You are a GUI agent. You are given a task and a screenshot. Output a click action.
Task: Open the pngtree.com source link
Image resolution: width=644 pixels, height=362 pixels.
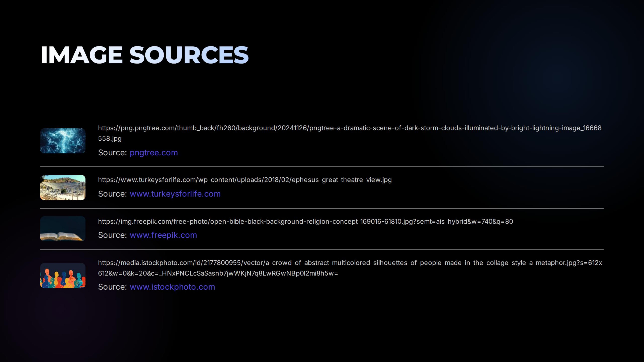click(154, 153)
